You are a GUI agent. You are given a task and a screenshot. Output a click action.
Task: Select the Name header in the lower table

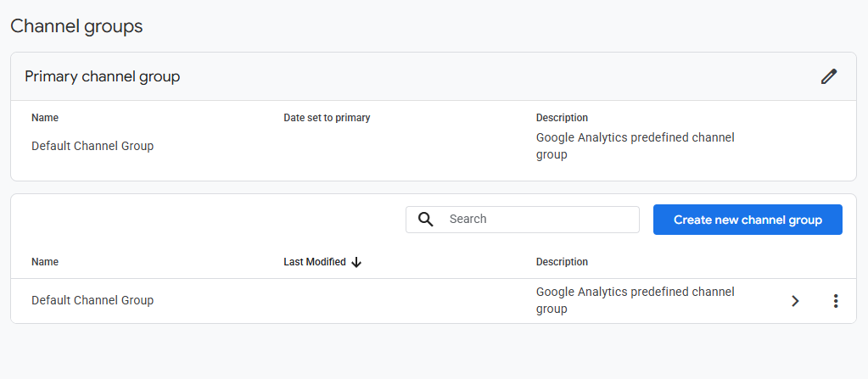click(45, 262)
